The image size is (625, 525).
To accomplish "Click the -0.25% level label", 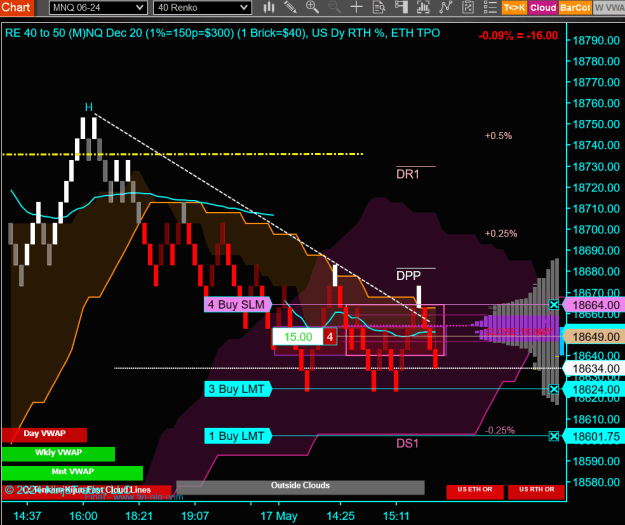I will click(500, 430).
